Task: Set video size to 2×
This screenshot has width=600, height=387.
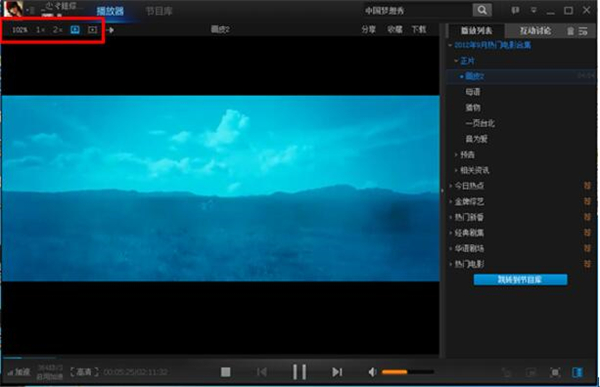Action: pos(57,29)
